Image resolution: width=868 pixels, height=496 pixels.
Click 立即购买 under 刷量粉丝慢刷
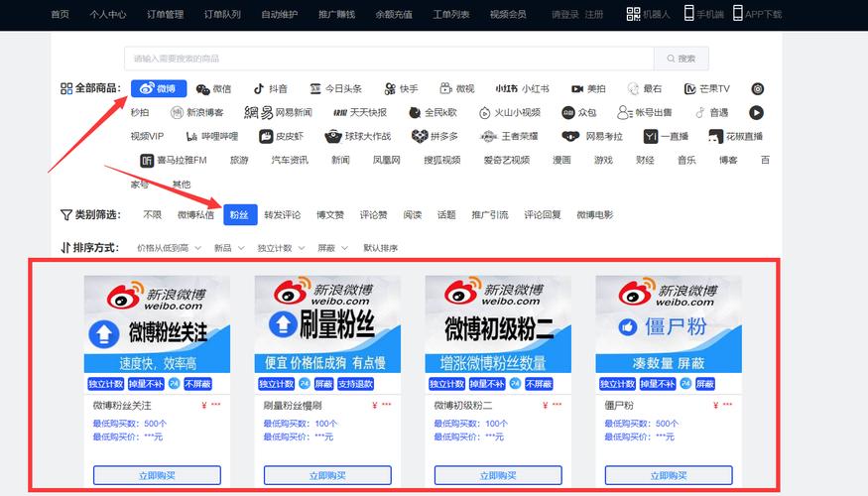pyautogui.click(x=327, y=475)
